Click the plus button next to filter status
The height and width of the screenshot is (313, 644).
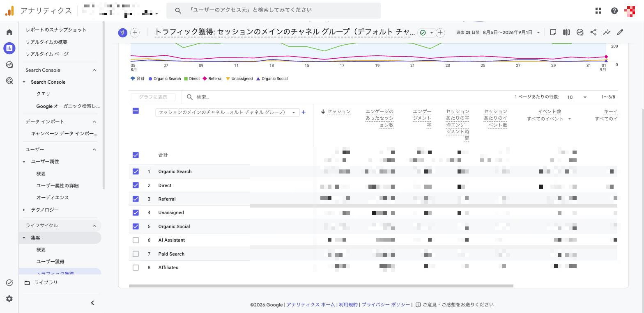click(440, 32)
